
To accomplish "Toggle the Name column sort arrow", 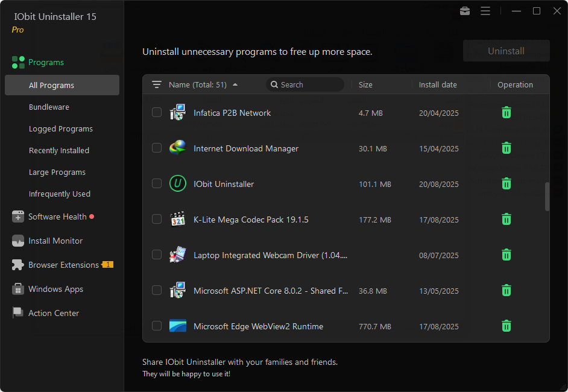I will 235,84.
